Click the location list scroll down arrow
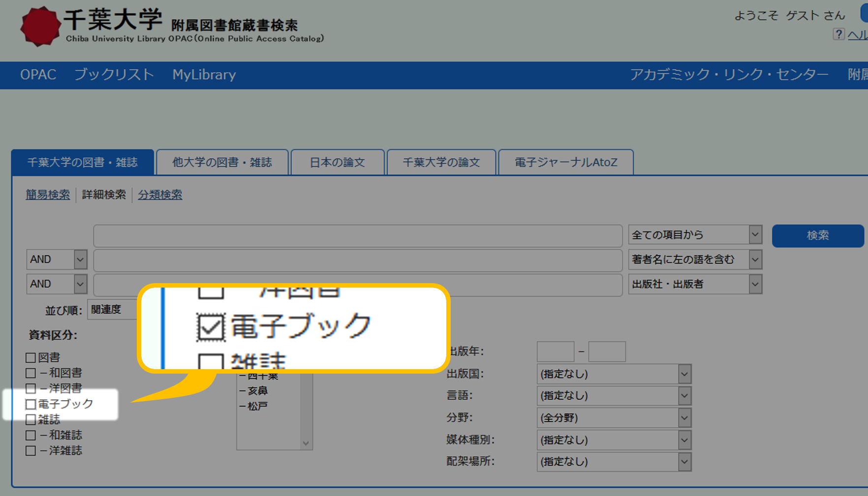Screen dimensions: 868x496 click(306, 443)
